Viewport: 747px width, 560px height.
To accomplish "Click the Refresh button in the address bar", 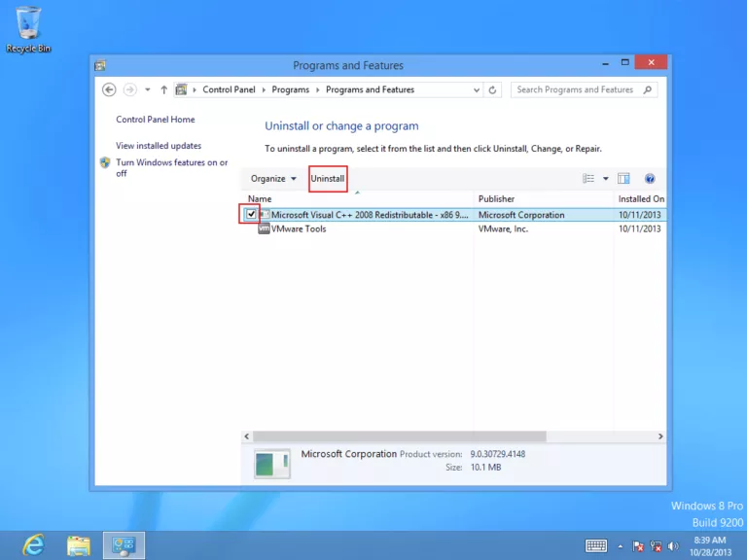I will point(492,89).
